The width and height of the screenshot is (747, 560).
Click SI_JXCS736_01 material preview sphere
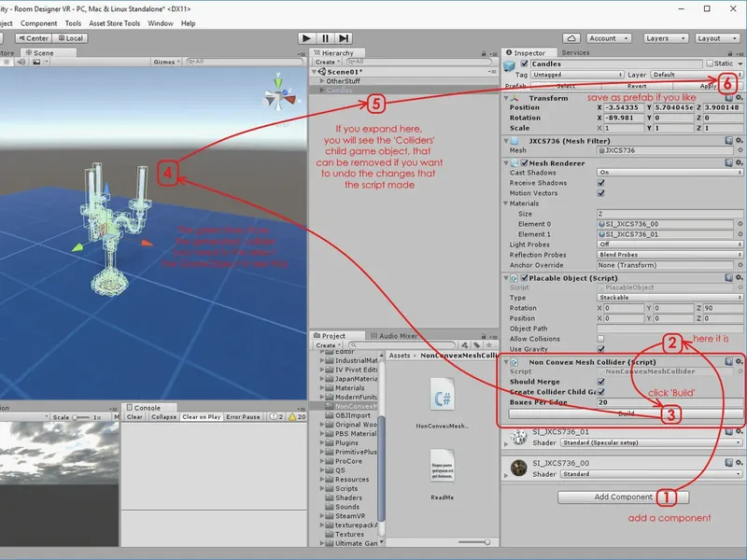pyautogui.click(x=518, y=437)
